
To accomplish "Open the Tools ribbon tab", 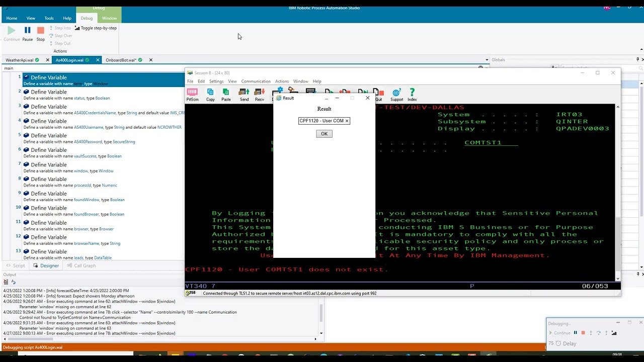I will click(49, 18).
